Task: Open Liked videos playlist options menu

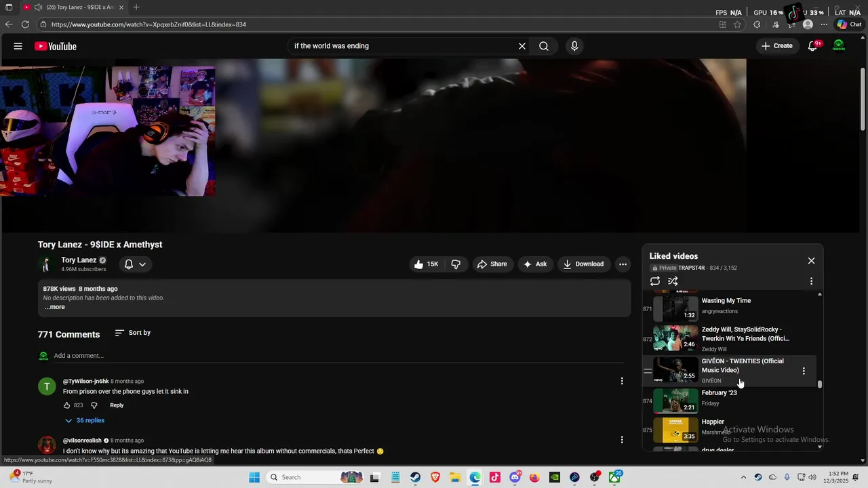Action: (x=811, y=281)
